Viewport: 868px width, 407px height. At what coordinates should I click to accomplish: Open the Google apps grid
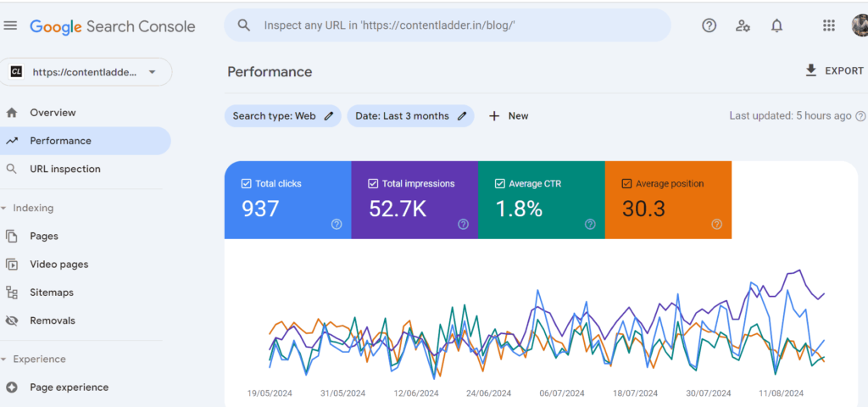[829, 25]
